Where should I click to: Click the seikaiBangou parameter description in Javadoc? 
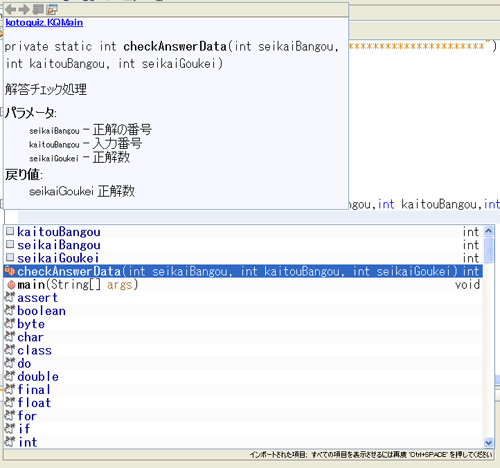click(x=90, y=130)
